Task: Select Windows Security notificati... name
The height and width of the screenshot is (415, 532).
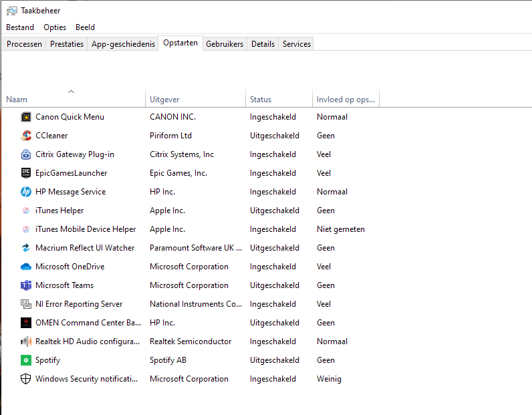Action: click(86, 379)
